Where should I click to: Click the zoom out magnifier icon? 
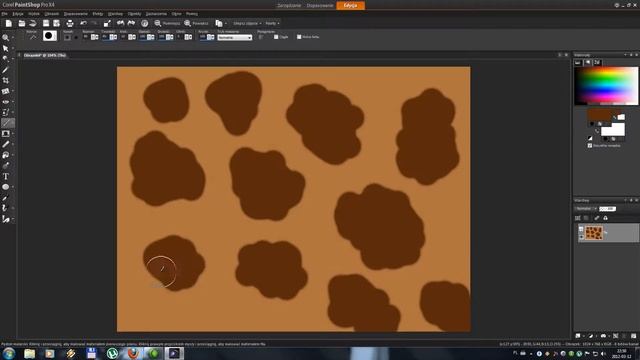pyautogui.click(x=158, y=23)
